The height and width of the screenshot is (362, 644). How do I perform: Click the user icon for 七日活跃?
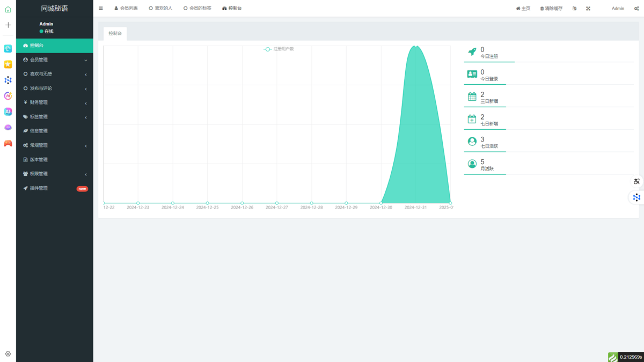click(x=472, y=142)
